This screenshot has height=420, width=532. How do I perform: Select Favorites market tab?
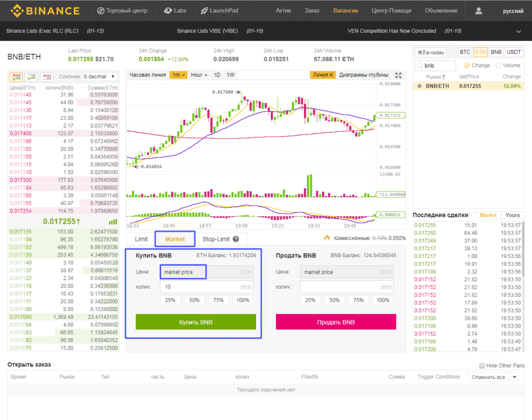[431, 52]
